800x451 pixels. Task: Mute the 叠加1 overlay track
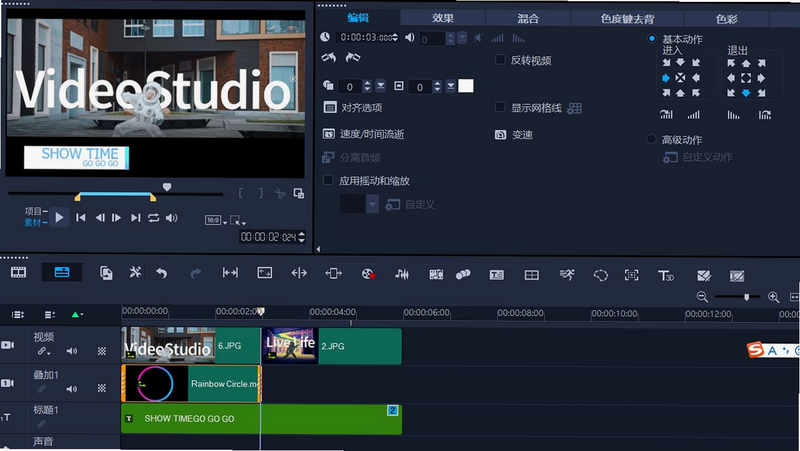point(72,389)
